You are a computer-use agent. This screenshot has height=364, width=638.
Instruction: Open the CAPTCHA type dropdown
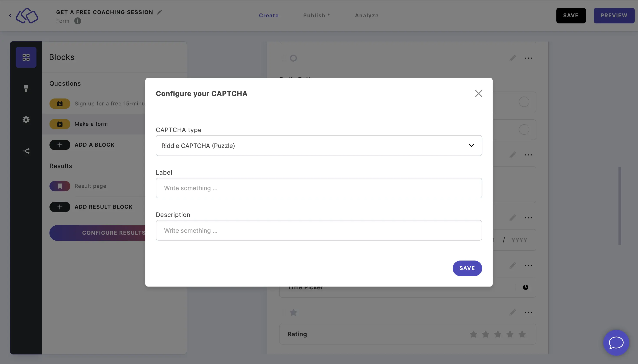(319, 146)
